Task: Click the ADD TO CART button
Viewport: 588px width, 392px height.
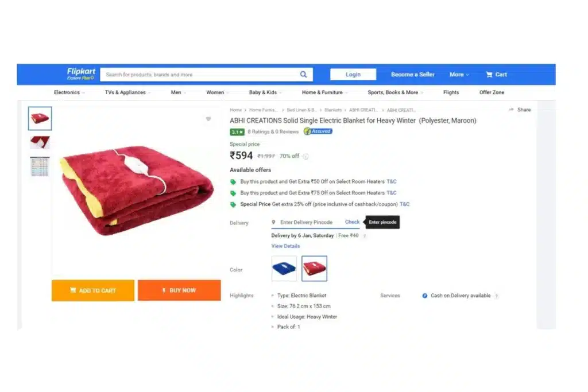Action: pos(93,290)
